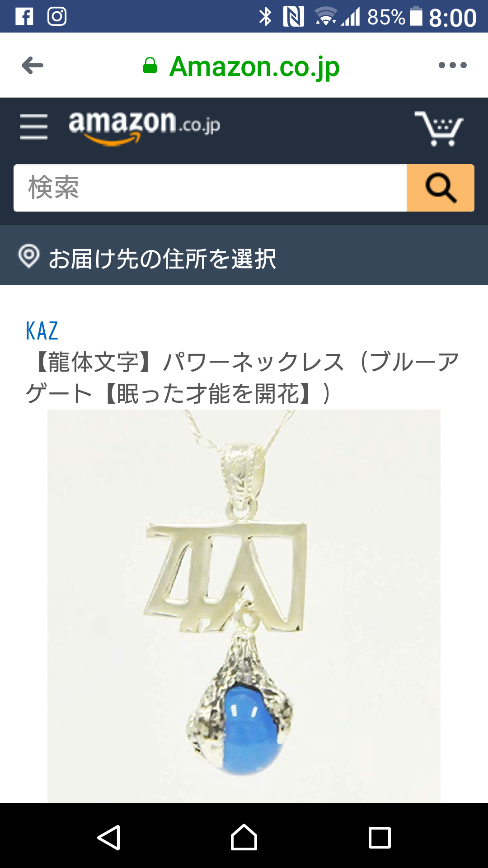Image resolution: width=488 pixels, height=868 pixels.
Task: Open the three-dot browser options menu
Action: pyautogui.click(x=452, y=66)
